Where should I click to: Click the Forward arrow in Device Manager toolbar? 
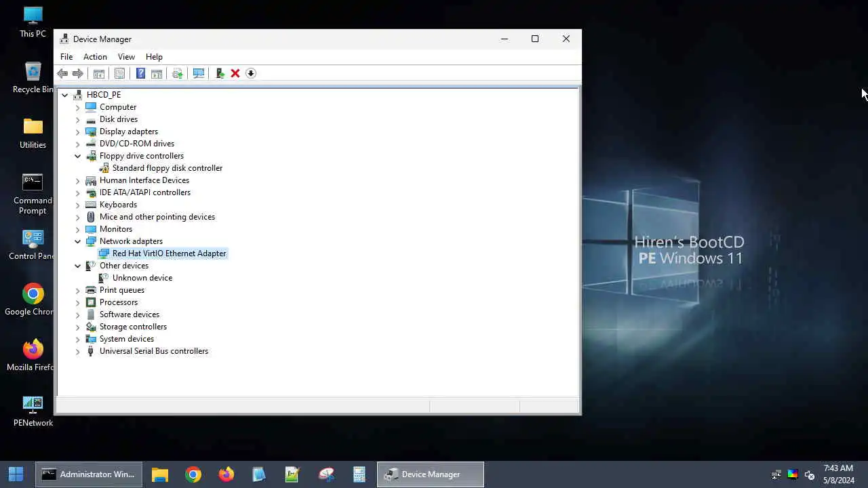click(78, 73)
